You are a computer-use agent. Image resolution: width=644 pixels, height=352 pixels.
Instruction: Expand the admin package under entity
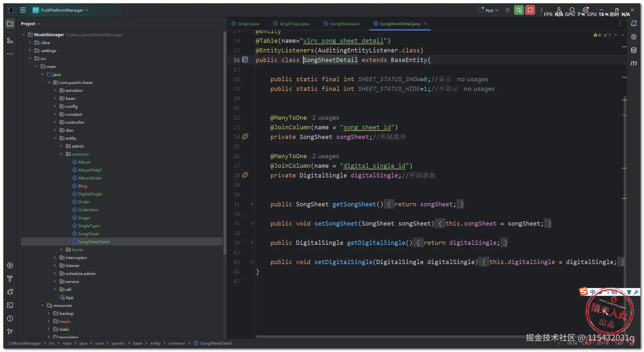pyautogui.click(x=61, y=146)
